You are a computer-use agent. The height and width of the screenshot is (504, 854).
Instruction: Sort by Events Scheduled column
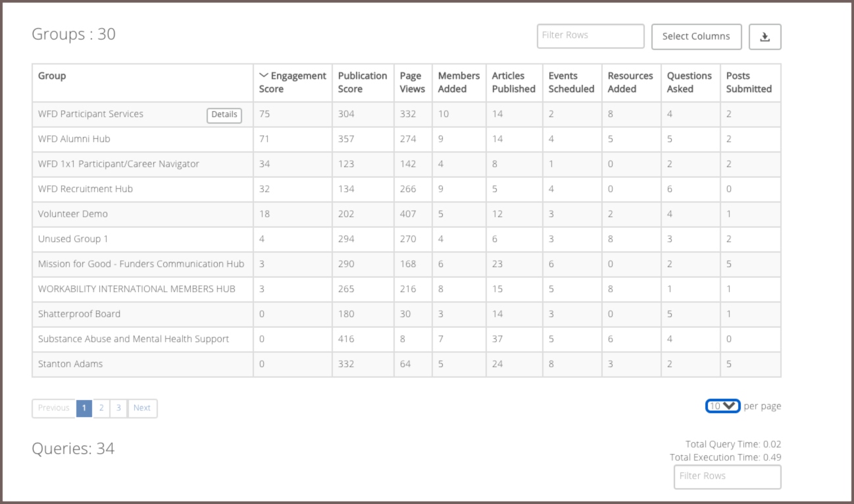click(572, 83)
